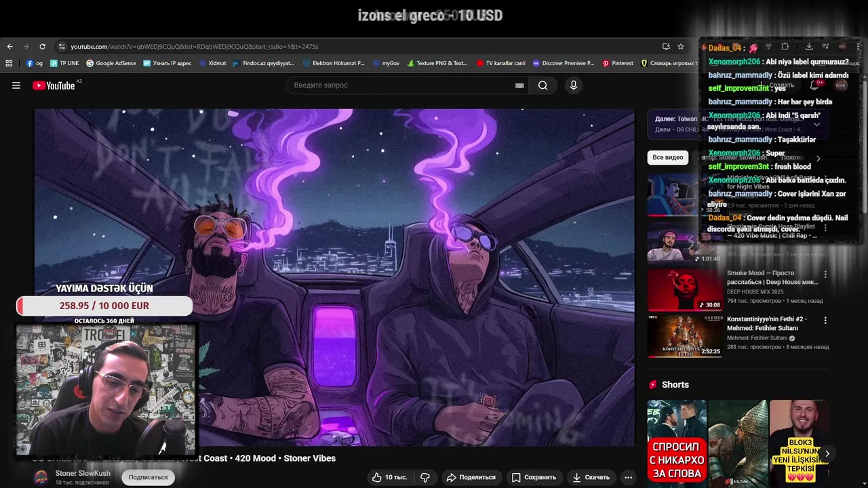
Task: Click the 'DEEP HOUSE MIX 2025' channel text
Action: (755, 292)
